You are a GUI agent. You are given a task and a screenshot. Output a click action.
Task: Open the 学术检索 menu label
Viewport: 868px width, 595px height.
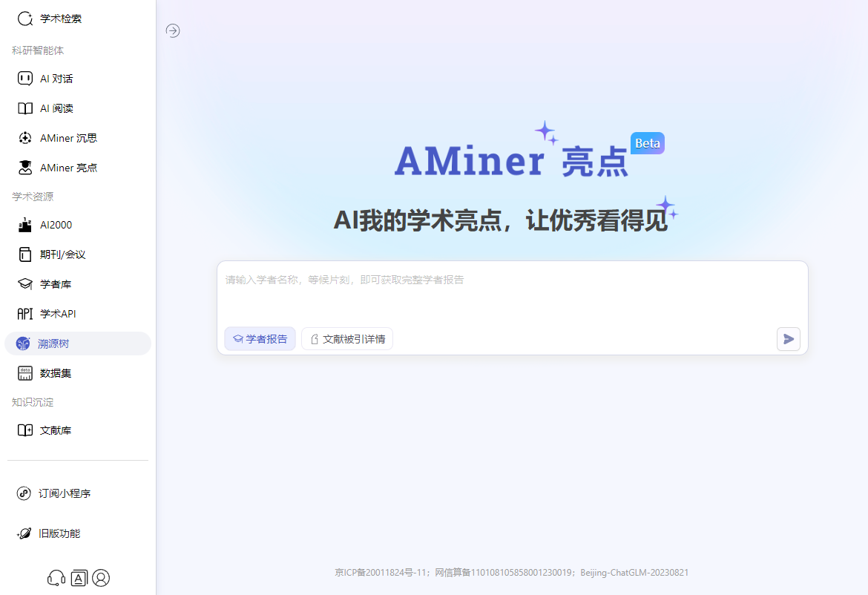point(61,19)
